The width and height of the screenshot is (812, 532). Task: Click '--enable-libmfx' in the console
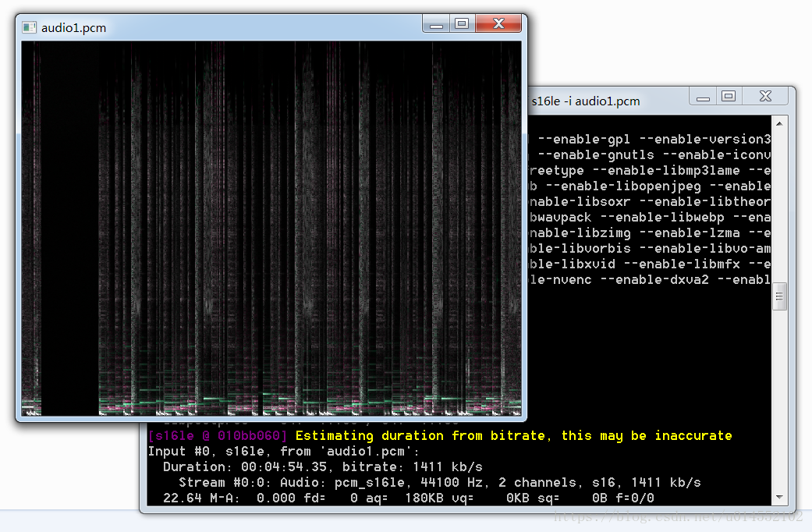682,264
